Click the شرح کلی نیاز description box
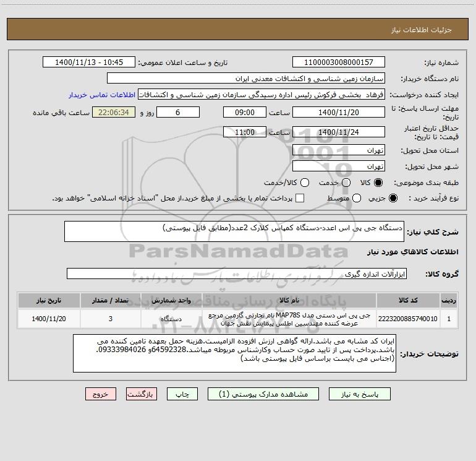The height and width of the screenshot is (461, 476). click(234, 231)
